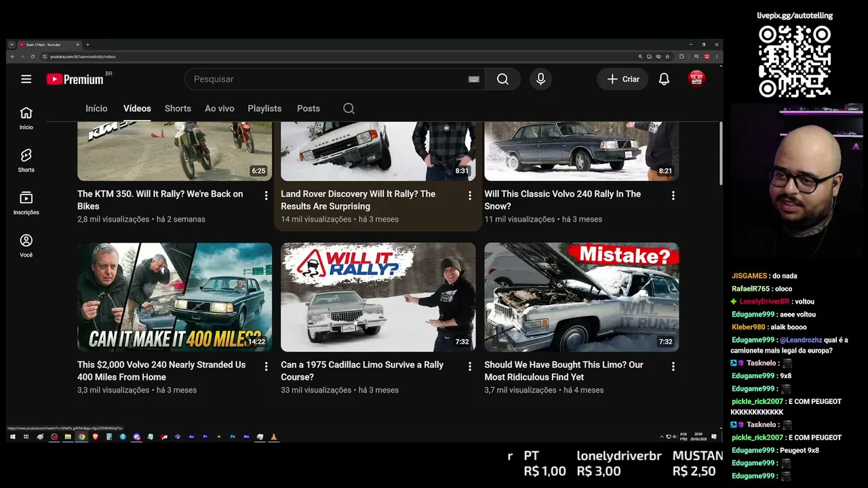The width and height of the screenshot is (868, 488).
Task: Open title link The KTM 350 Will It Rally
Action: [x=160, y=200]
